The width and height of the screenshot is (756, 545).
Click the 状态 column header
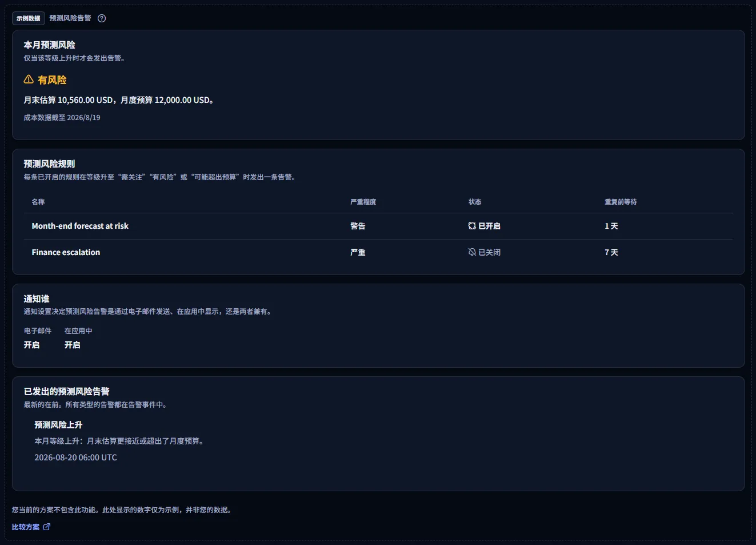coord(475,202)
